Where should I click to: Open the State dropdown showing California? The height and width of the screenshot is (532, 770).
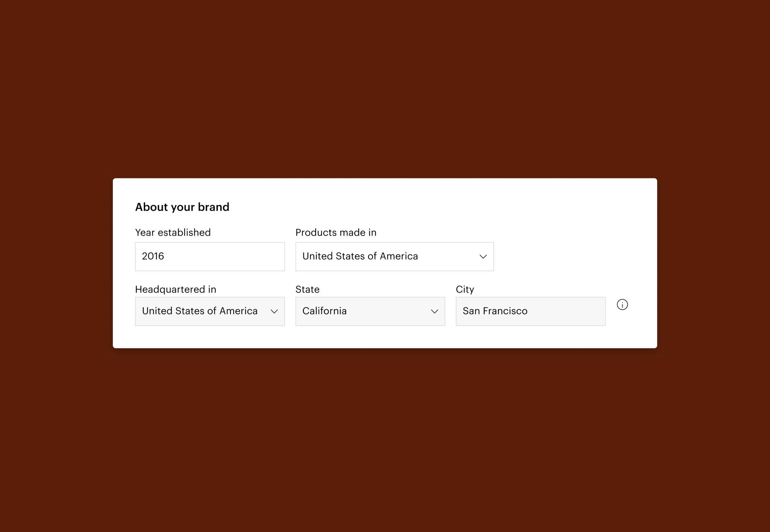coord(370,311)
